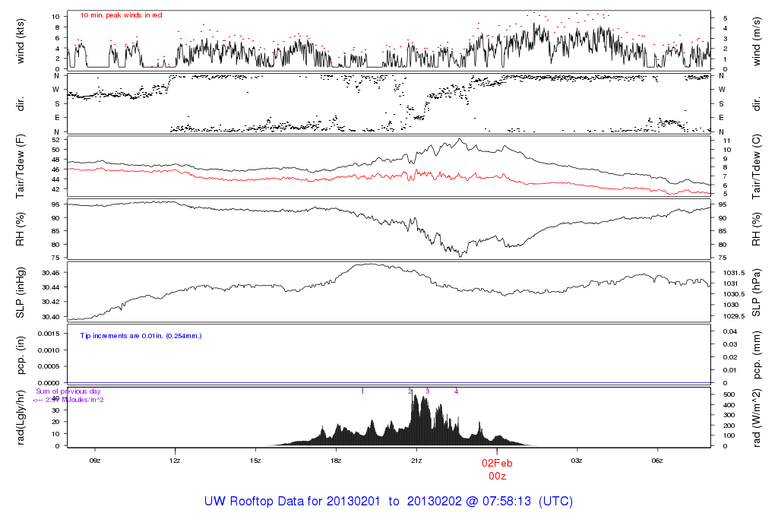Click the "10 min. peak winds in red" note

121,15
